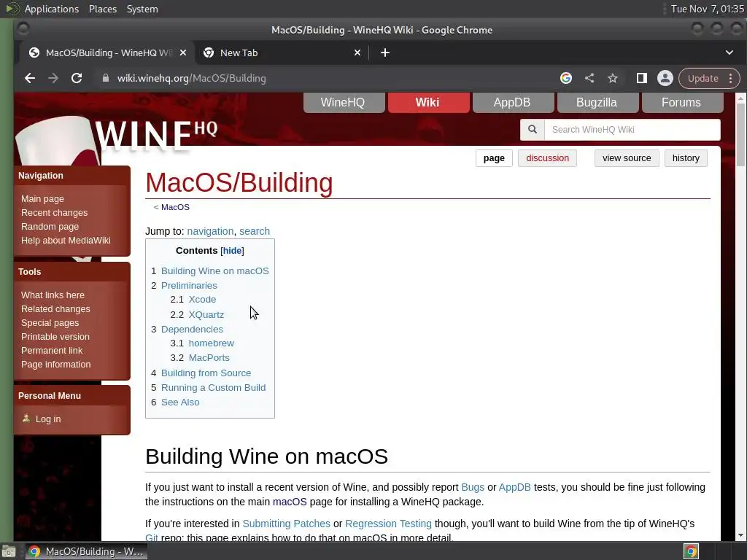Viewport: 747px width, 560px height.
Task: Open a Random page
Action: [50, 227]
